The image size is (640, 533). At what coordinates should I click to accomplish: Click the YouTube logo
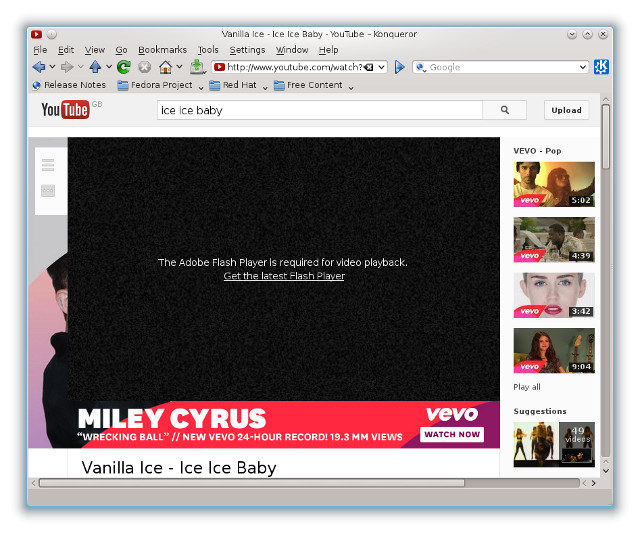tap(65, 109)
